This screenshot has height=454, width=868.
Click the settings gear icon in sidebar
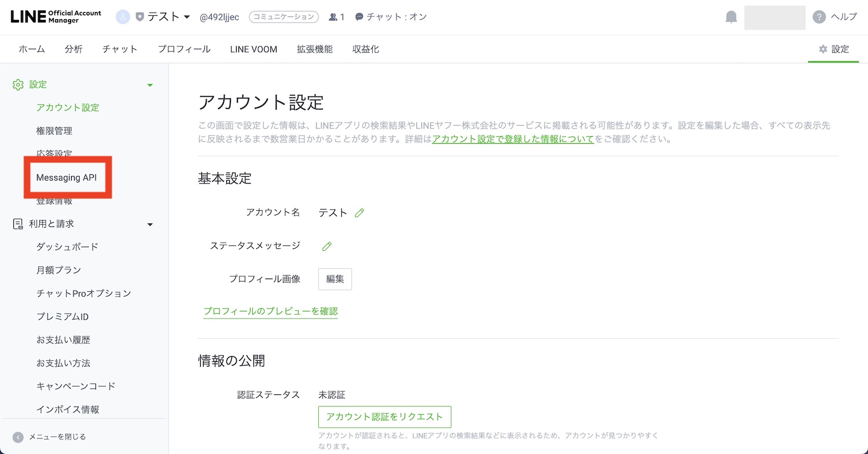click(x=18, y=85)
